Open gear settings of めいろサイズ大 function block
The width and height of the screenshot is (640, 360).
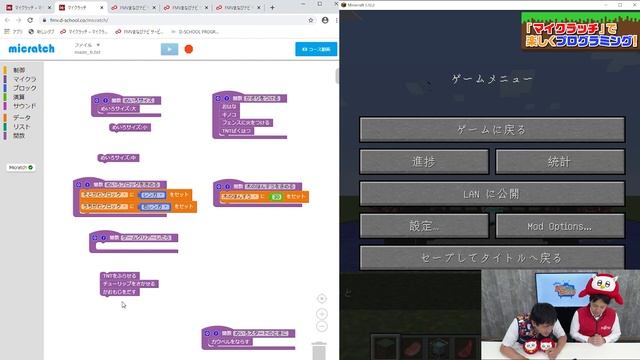[97, 100]
